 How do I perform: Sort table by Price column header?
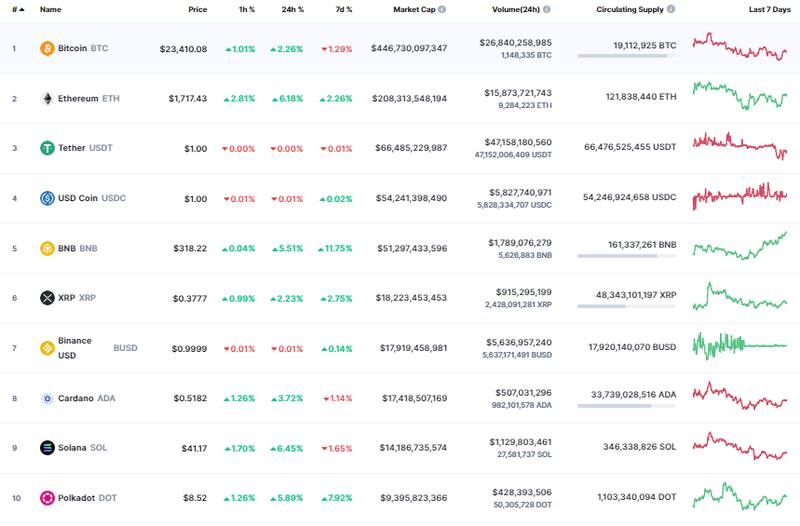tap(197, 9)
